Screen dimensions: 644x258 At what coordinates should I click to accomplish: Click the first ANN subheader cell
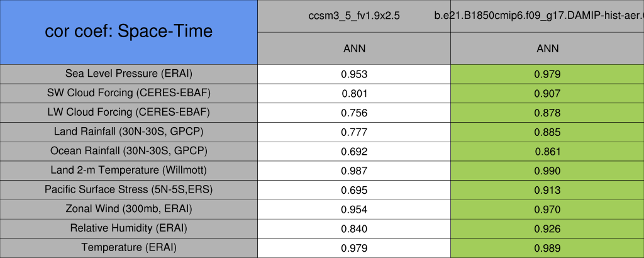tap(354, 48)
